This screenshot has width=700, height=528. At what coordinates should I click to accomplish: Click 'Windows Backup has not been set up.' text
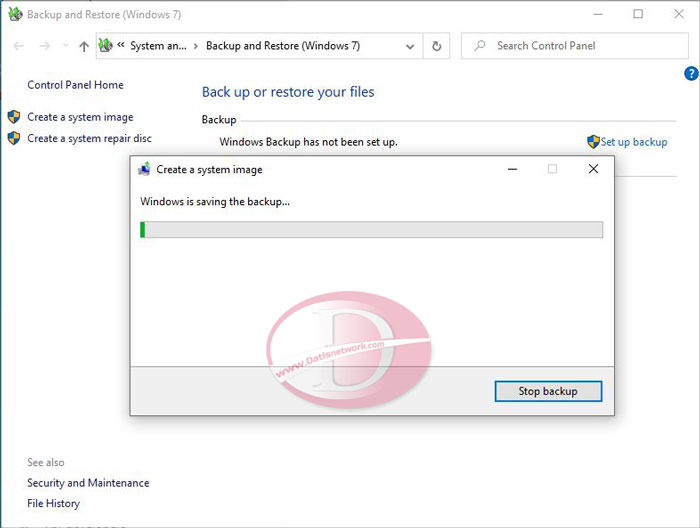click(308, 142)
